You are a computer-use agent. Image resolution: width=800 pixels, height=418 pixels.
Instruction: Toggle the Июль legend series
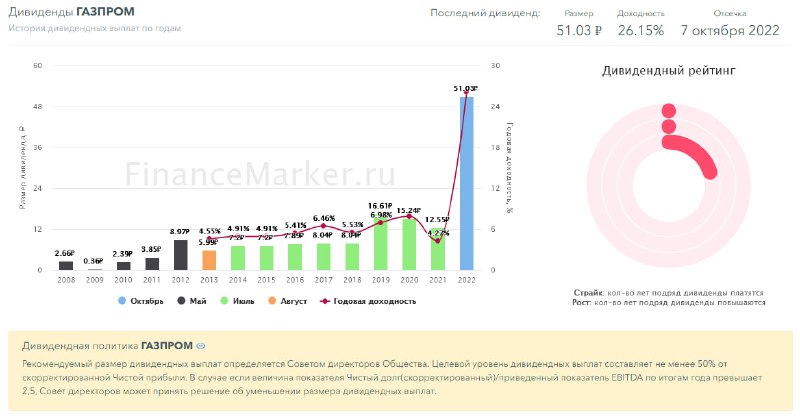click(237, 301)
